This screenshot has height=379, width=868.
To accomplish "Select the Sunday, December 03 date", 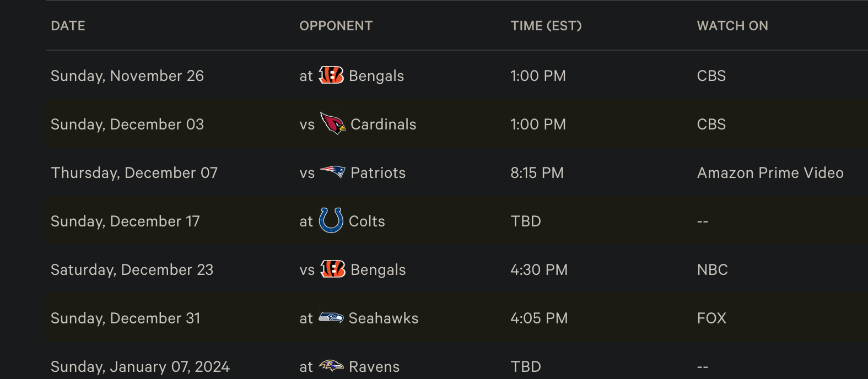I will (127, 124).
